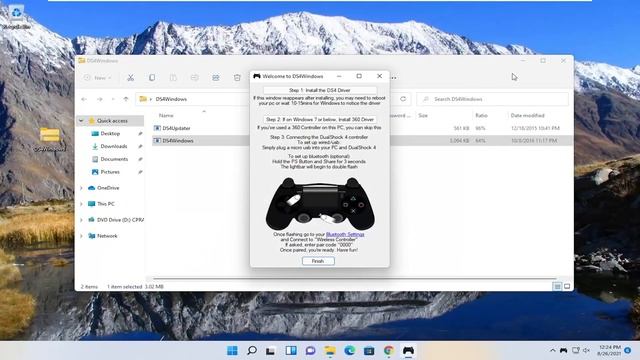Open Google Chrome from taskbar
Viewport: 640px width, 360px height.
[389, 351]
